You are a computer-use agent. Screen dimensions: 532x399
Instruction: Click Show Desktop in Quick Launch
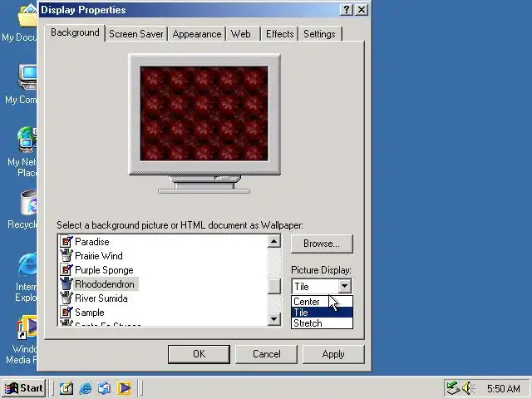tap(66, 388)
